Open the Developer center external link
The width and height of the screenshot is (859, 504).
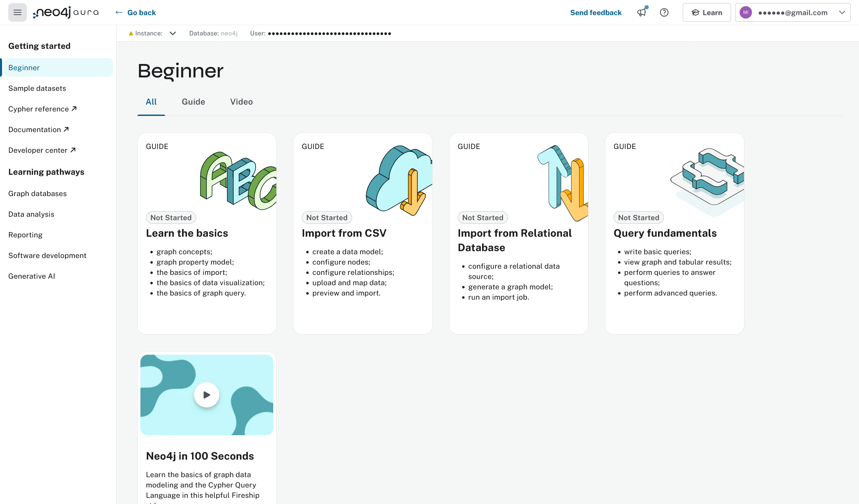[42, 150]
